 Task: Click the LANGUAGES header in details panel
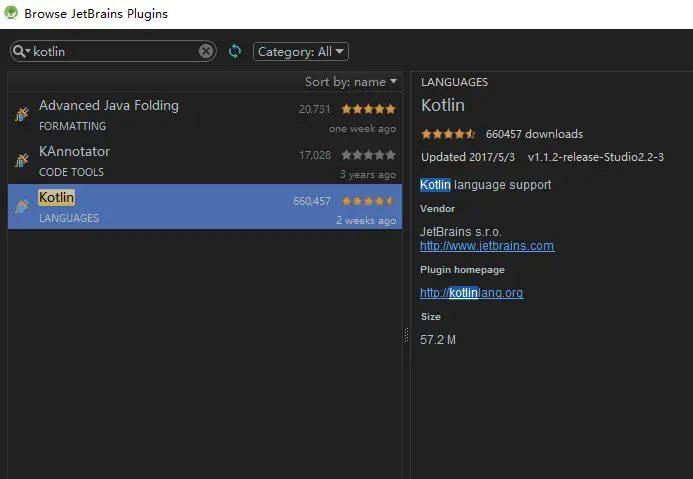454,82
